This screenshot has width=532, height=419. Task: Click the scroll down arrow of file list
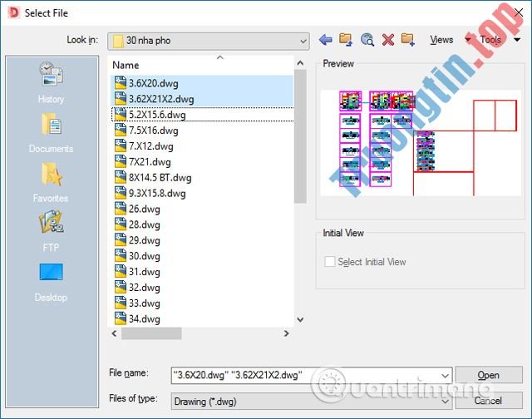point(300,319)
